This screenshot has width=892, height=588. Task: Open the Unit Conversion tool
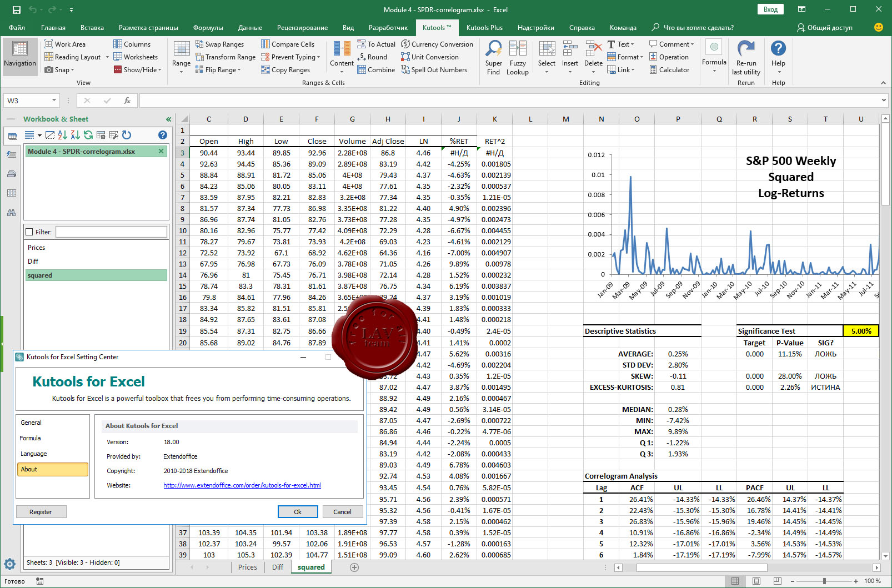pyautogui.click(x=430, y=57)
